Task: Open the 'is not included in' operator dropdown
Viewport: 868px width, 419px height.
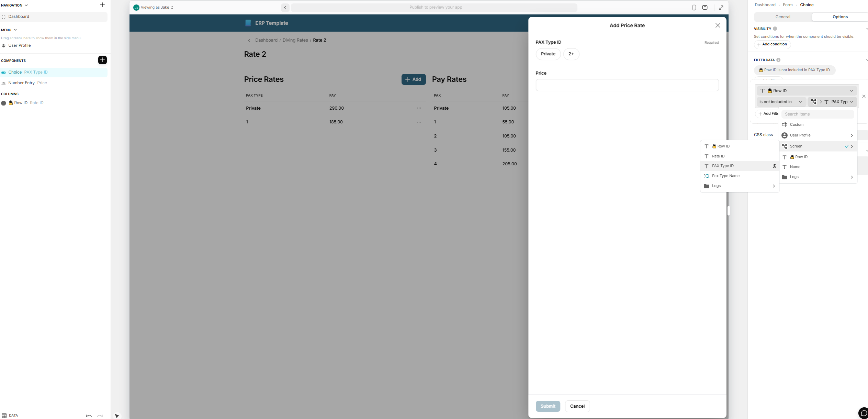Action: click(780, 102)
